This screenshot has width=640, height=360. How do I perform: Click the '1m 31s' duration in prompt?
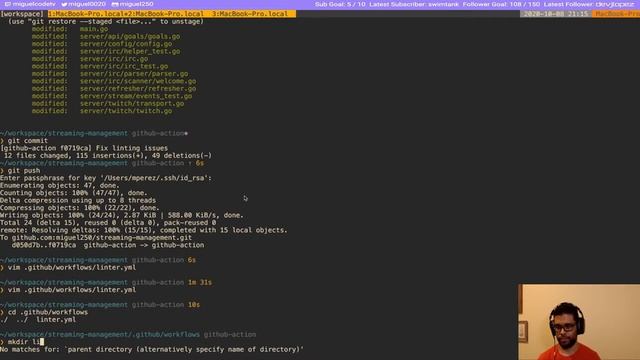point(200,282)
